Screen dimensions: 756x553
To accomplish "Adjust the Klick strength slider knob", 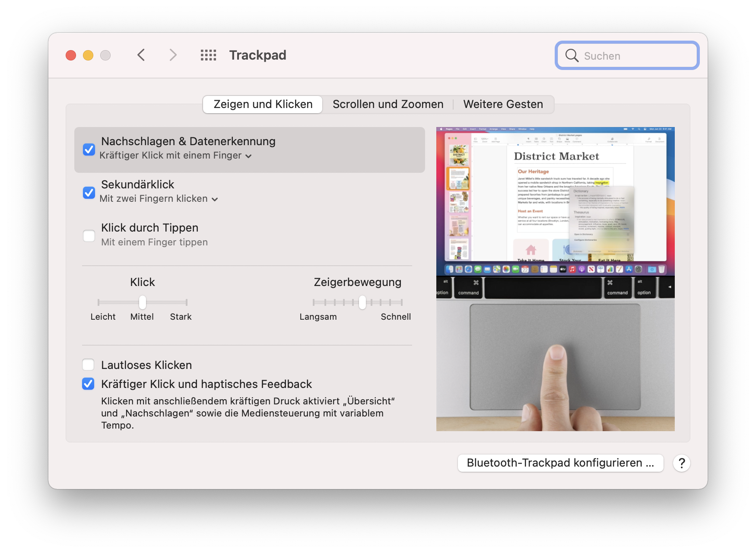I will click(142, 302).
